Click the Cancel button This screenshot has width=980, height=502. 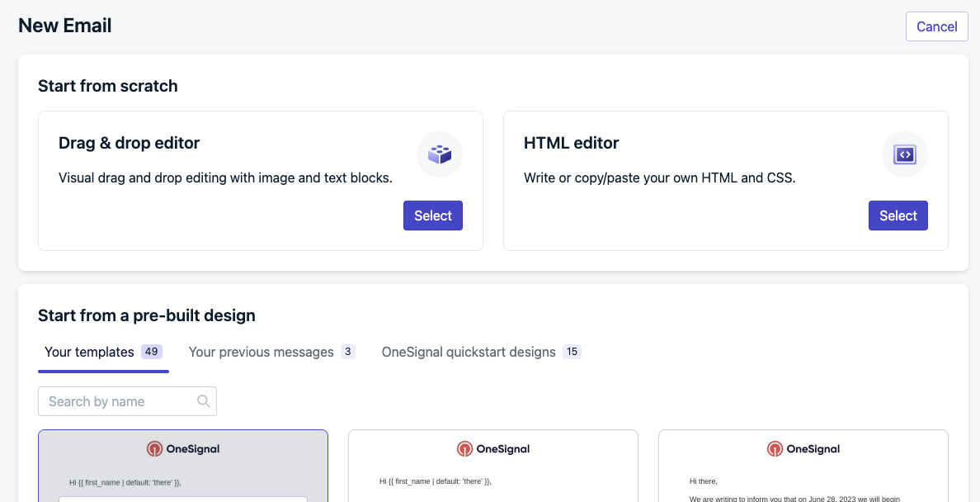936,26
